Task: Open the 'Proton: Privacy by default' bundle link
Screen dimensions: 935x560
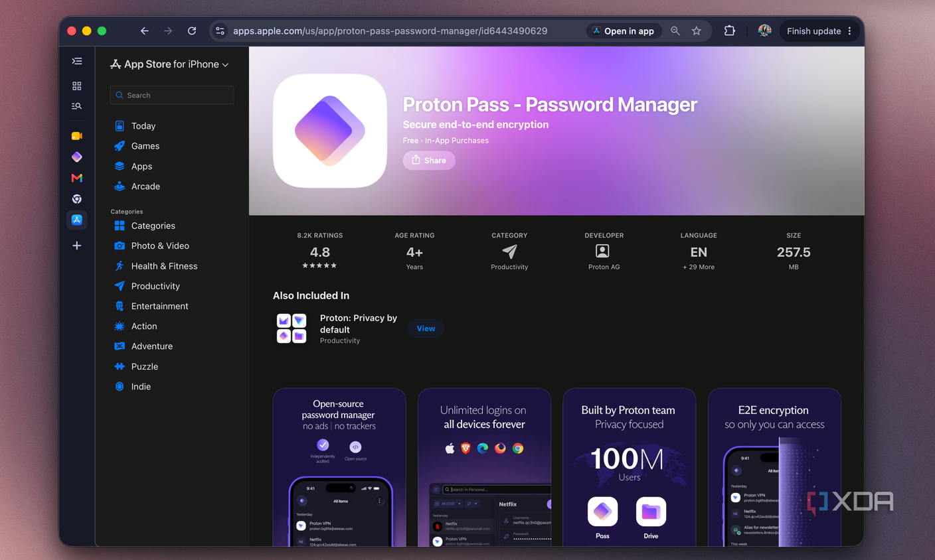Action: (x=359, y=324)
